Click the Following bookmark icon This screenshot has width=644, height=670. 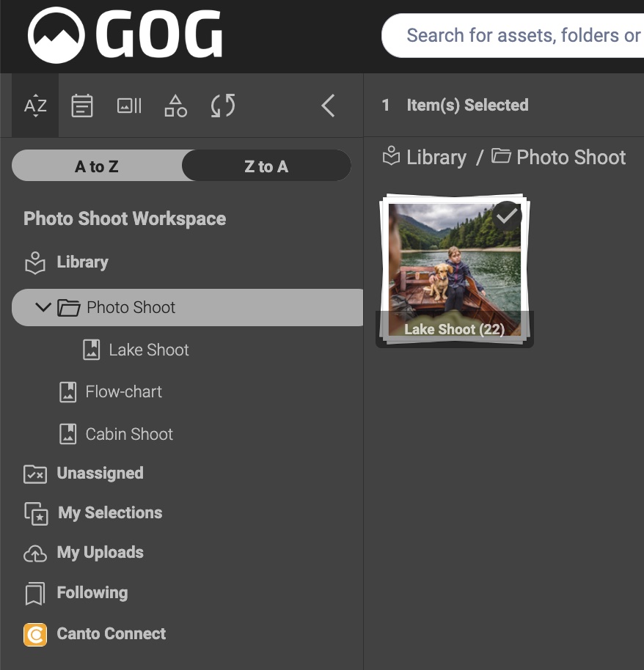click(35, 594)
